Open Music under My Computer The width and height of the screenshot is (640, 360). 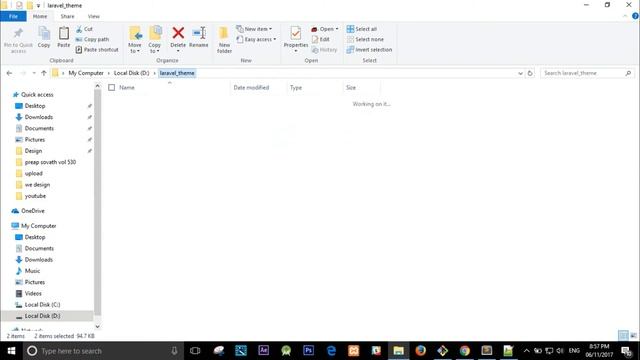click(x=32, y=271)
